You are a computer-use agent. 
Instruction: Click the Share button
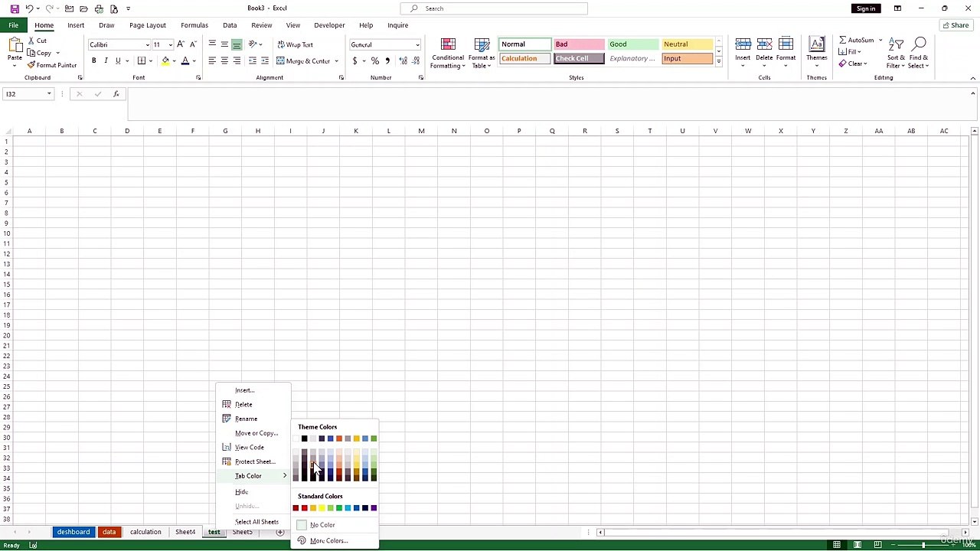click(955, 25)
